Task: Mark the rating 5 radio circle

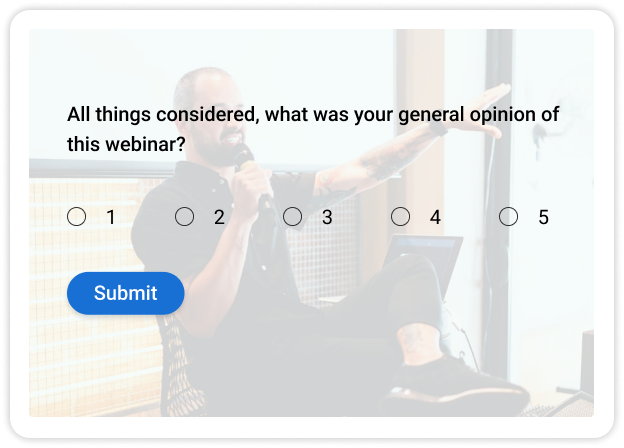Action: 509,216
